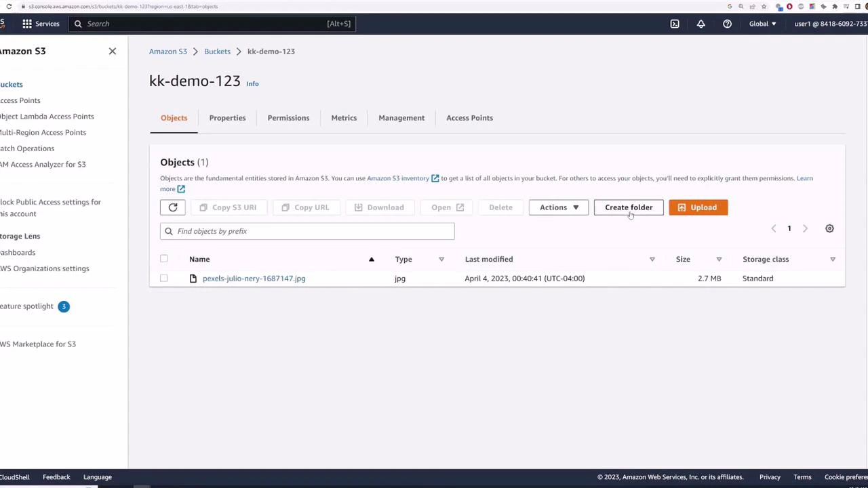Click the Upload button
Viewport: 868px width, 488px height.
click(x=698, y=207)
